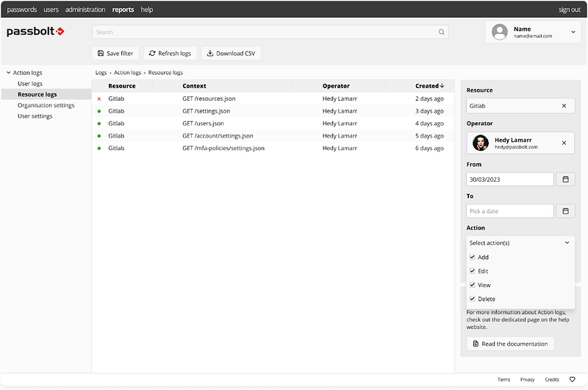The width and height of the screenshot is (588, 390).
Task: Click the From date field 30/03/2023
Action: [x=510, y=180]
